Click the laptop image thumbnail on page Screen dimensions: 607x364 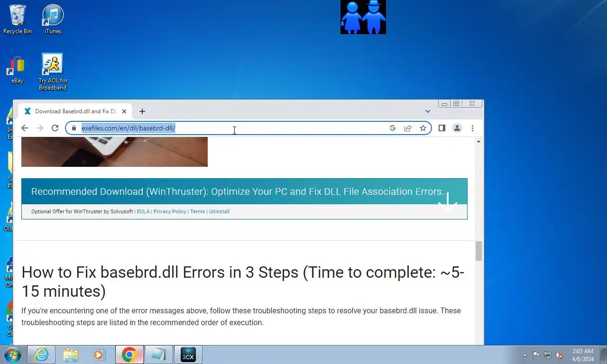[114, 152]
